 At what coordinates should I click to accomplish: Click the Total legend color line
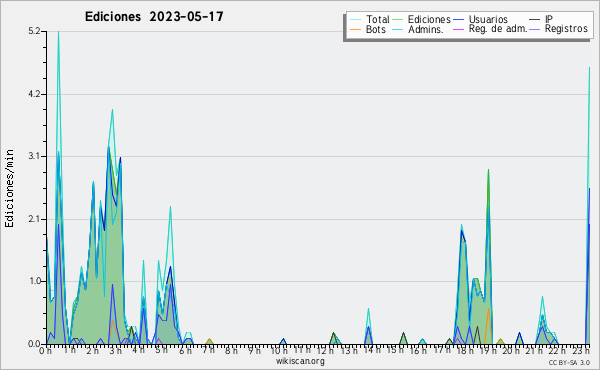point(355,20)
